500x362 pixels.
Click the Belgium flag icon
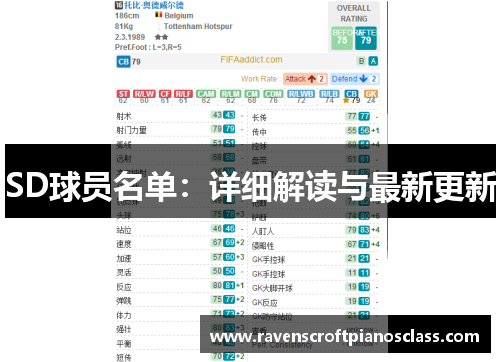pyautogui.click(x=159, y=15)
